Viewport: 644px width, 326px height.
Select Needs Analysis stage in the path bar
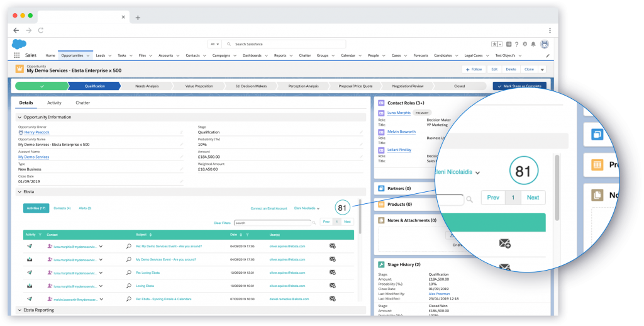point(148,86)
